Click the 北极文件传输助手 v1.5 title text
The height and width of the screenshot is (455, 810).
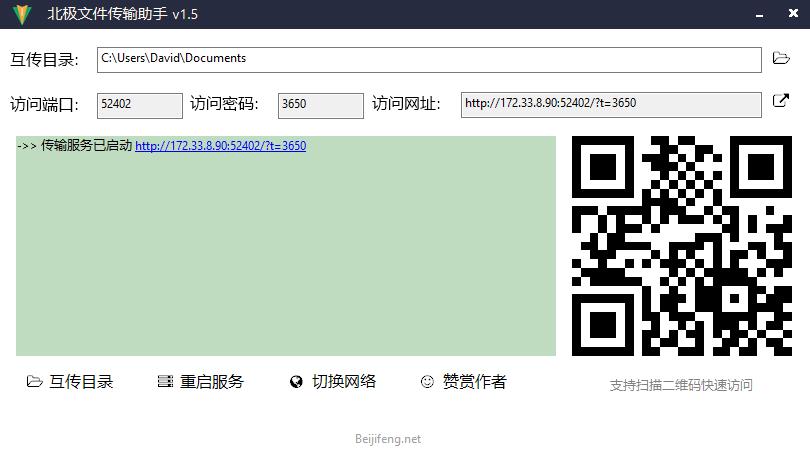click(122, 14)
